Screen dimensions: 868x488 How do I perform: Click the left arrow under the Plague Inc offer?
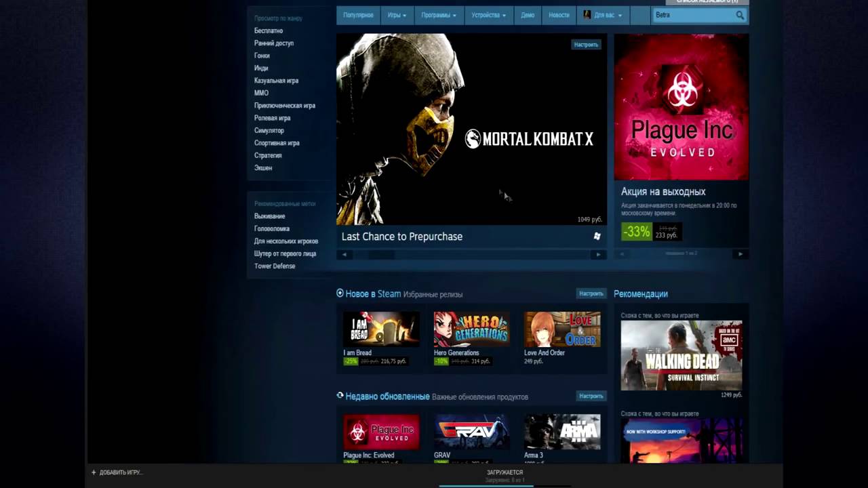click(x=622, y=254)
